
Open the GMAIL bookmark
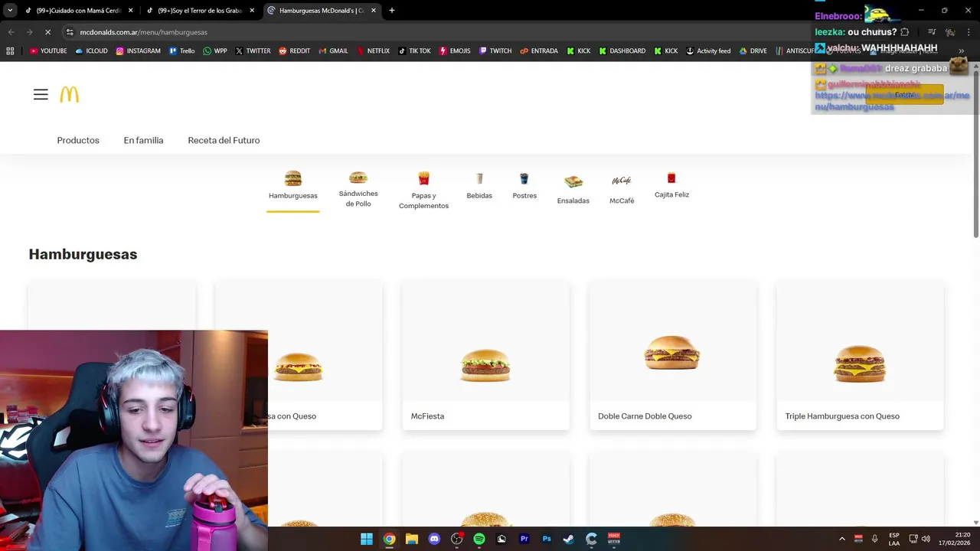(334, 51)
